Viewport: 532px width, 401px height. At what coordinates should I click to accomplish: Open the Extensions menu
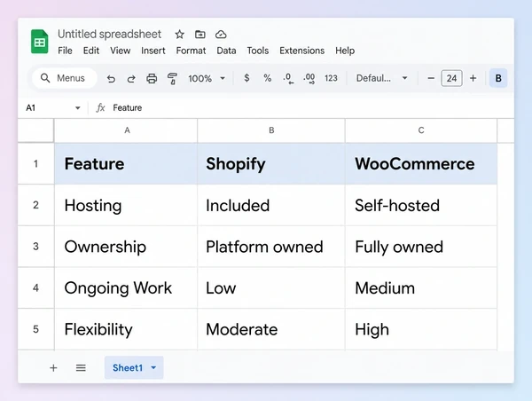302,51
